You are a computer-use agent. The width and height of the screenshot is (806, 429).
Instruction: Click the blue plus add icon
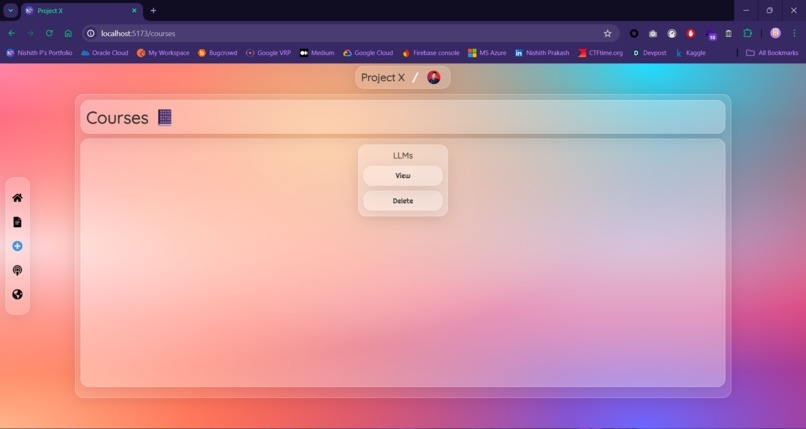click(17, 246)
